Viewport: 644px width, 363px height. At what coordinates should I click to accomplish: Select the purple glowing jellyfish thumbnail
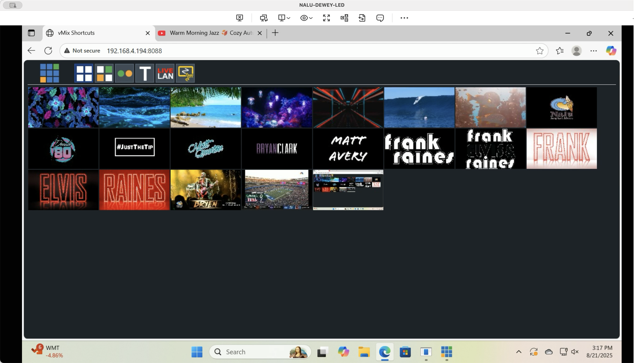[277, 107]
